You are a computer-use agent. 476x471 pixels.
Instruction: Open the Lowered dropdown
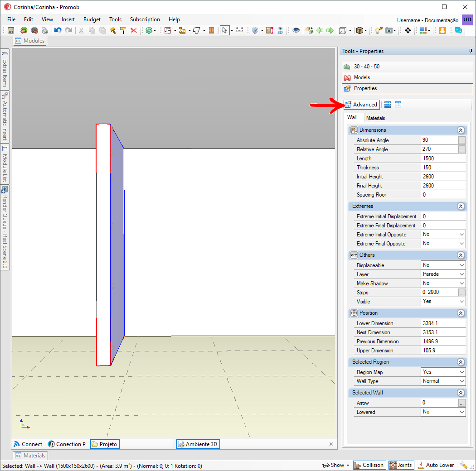[x=443, y=412]
